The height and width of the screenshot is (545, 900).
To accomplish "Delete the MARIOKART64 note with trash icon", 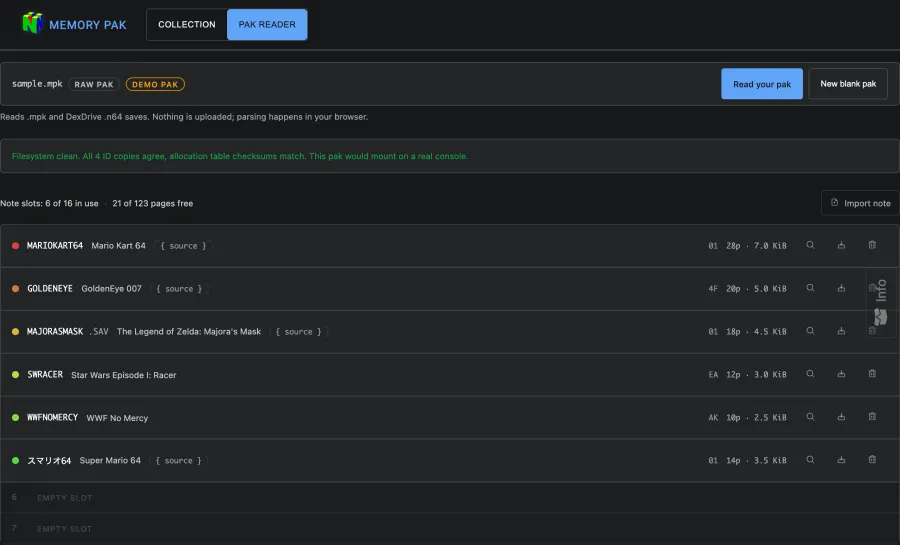I will (872, 245).
